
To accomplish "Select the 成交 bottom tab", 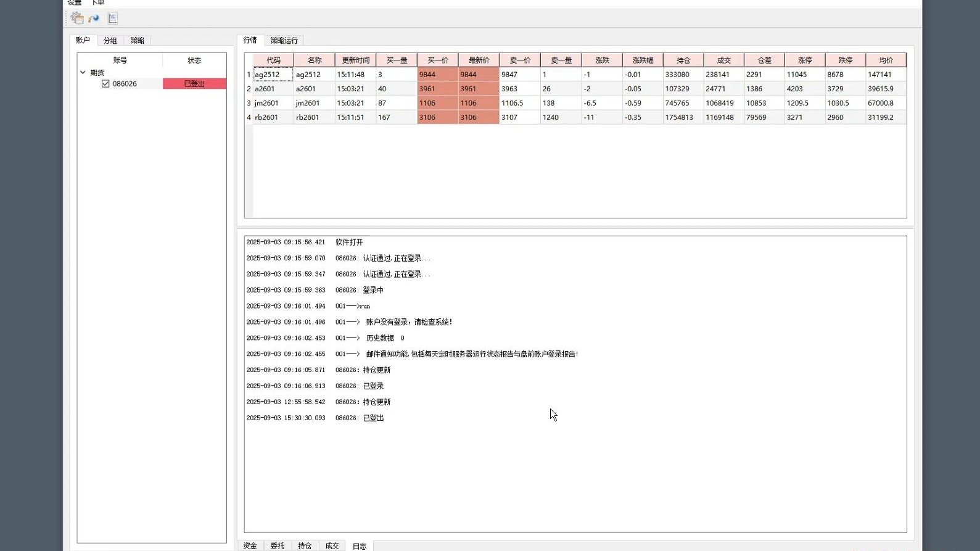I will (x=332, y=546).
